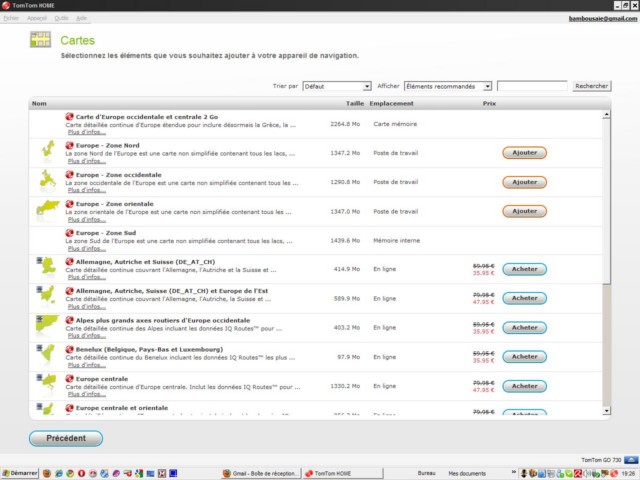
Task: Launch Opera from the quick launch bar
Action: point(82,473)
